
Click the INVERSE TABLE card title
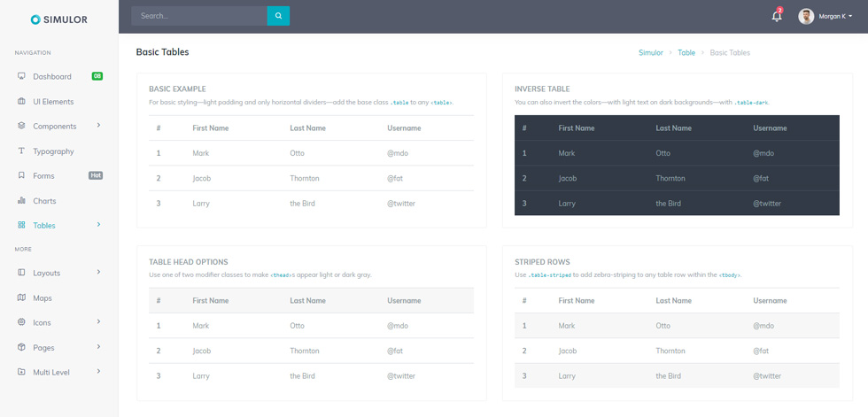coord(542,89)
